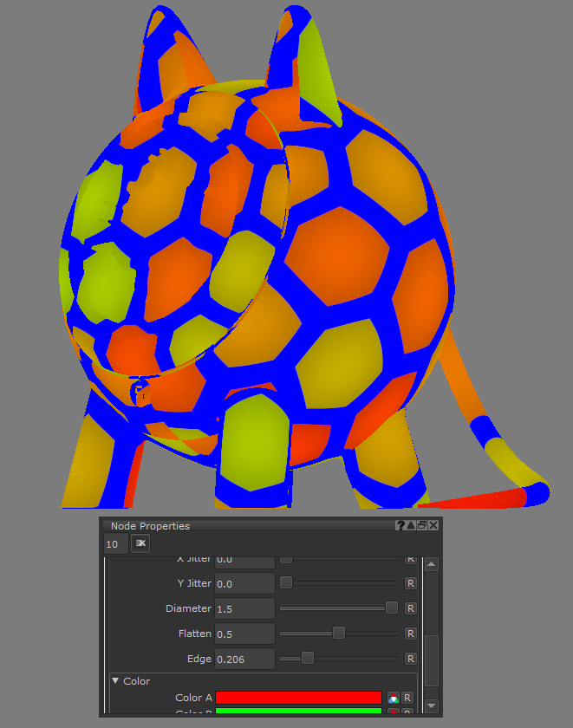Click the Edge slider handle
The height and width of the screenshot is (728, 573).
click(x=307, y=658)
